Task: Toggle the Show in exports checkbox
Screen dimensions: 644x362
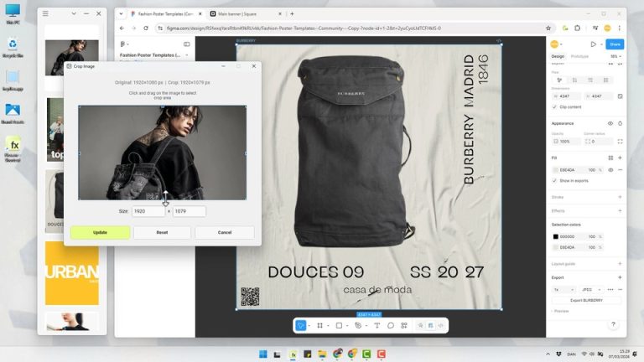Action: (x=555, y=180)
